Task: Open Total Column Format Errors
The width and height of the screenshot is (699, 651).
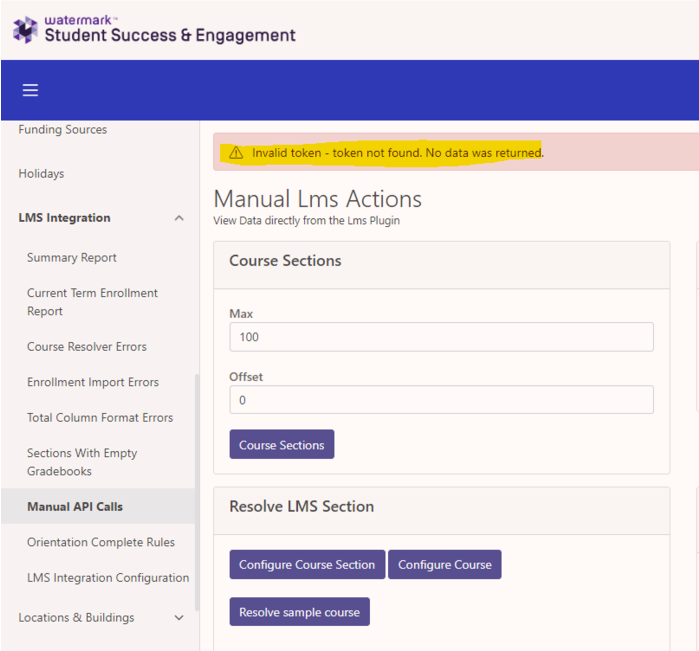Action: [x=100, y=417]
